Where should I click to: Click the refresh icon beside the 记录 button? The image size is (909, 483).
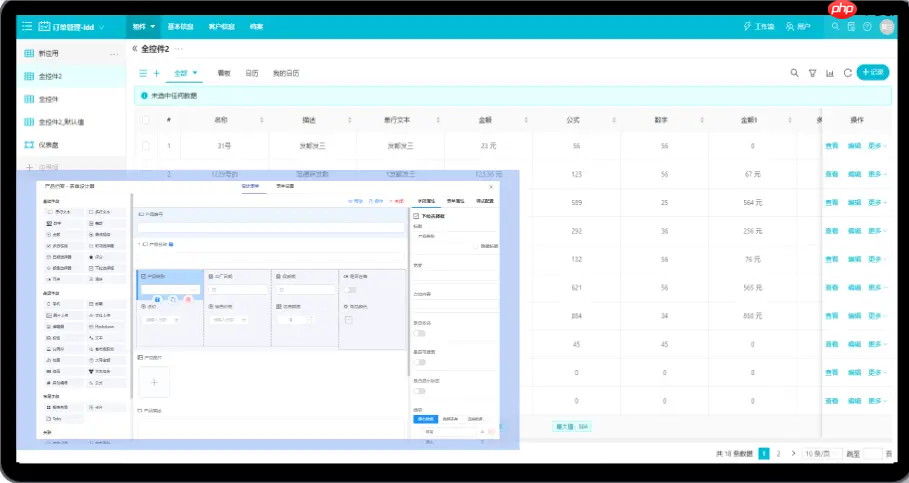pos(847,73)
